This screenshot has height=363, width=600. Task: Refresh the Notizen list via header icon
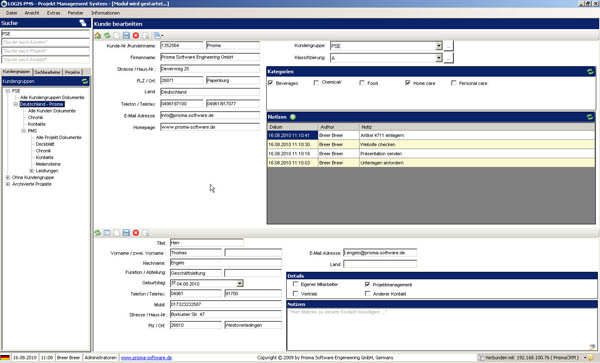pyautogui.click(x=590, y=117)
